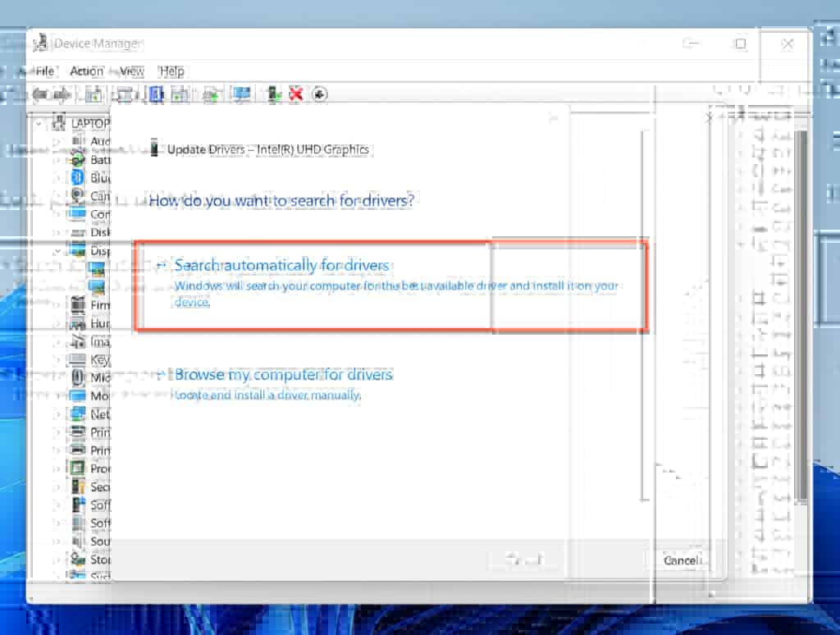This screenshot has width=840, height=635.
Task: Select the second display adapter device icon
Action: tap(97, 286)
